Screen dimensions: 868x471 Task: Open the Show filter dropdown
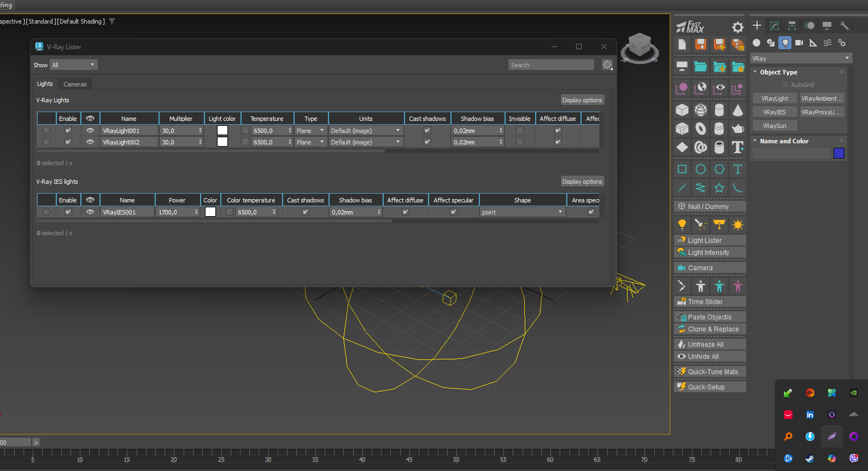(x=74, y=65)
